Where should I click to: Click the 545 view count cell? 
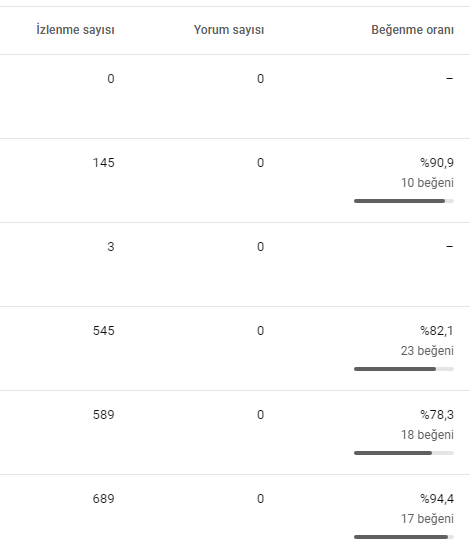[x=104, y=331]
